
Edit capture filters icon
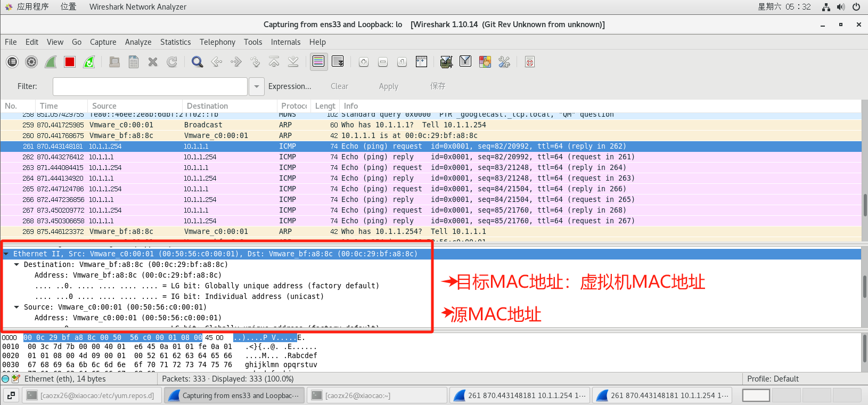pyautogui.click(x=446, y=62)
